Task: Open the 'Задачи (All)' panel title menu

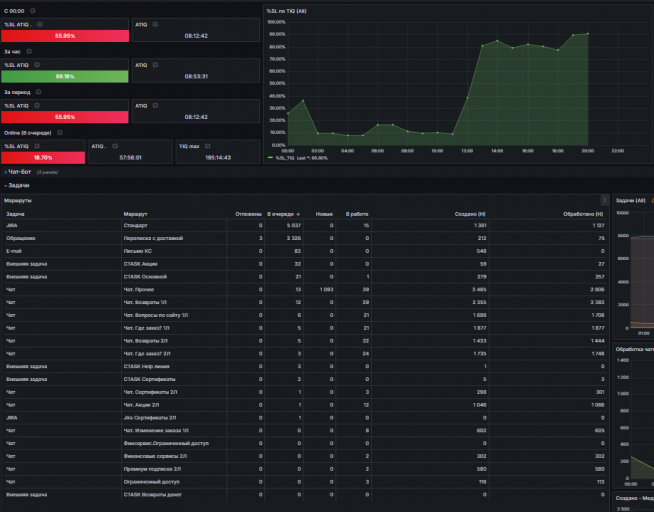Action: point(631,201)
